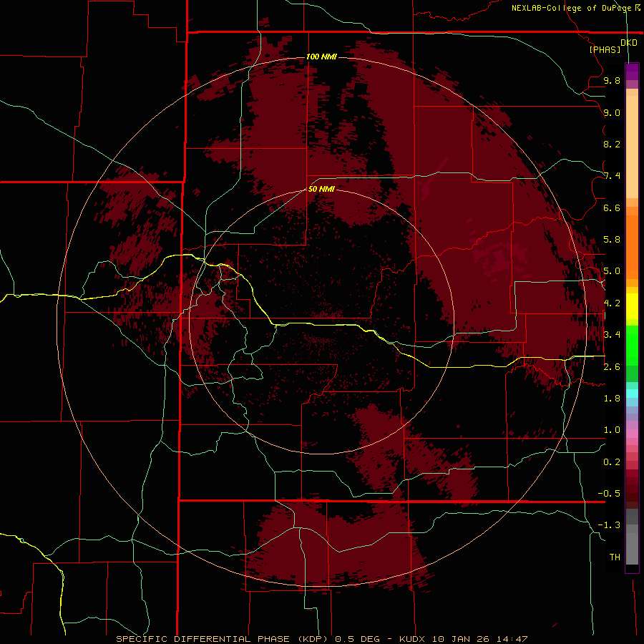This screenshot has height=644, width=644.
Task: Click the 7.4 value on the color scale
Action: [x=612, y=176]
